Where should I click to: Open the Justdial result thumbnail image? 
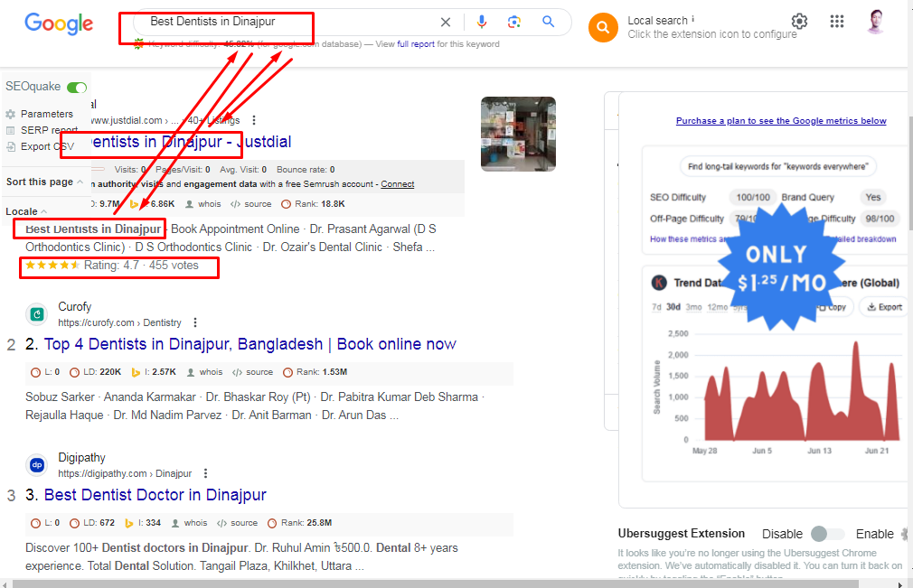pyautogui.click(x=518, y=134)
